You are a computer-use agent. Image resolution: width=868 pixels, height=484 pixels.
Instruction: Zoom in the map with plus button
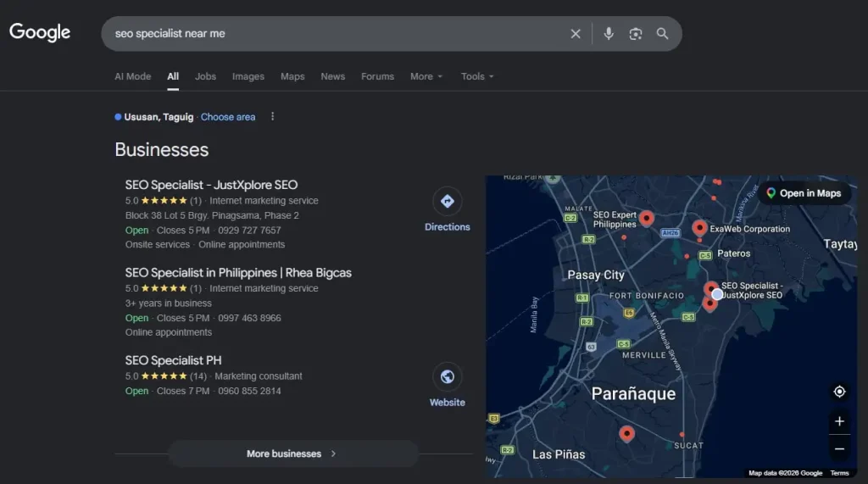[839, 421]
